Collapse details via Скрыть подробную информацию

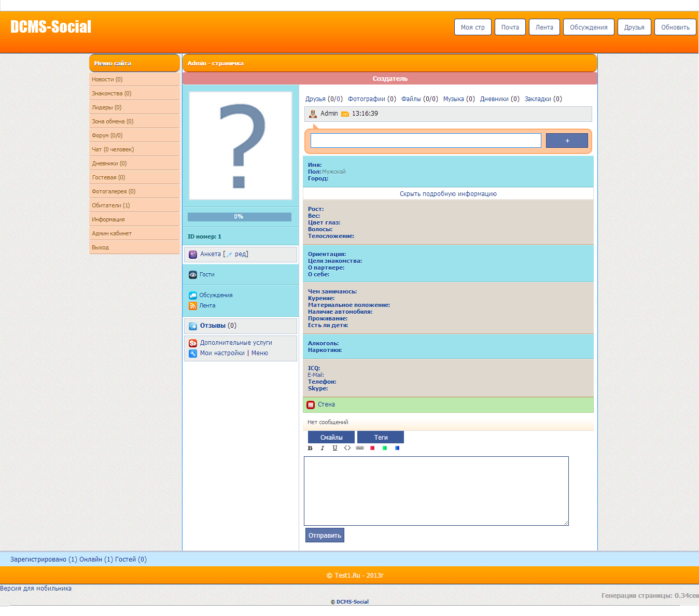pyautogui.click(x=448, y=194)
